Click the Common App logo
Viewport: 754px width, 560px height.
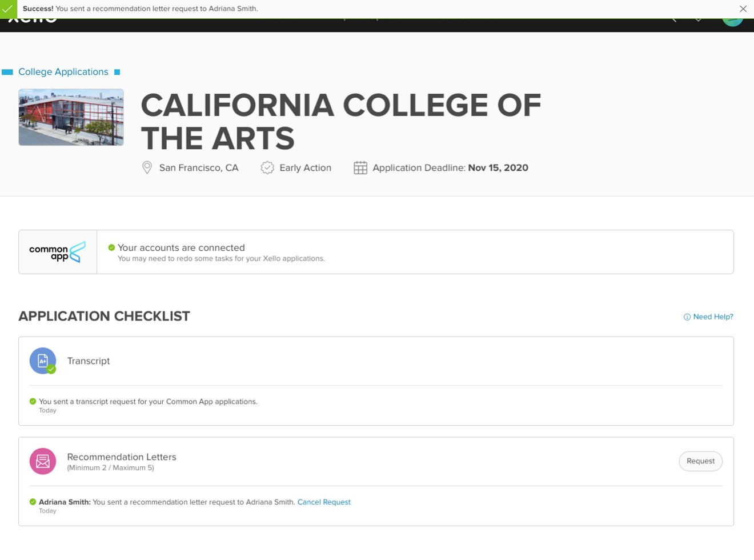pyautogui.click(x=58, y=252)
